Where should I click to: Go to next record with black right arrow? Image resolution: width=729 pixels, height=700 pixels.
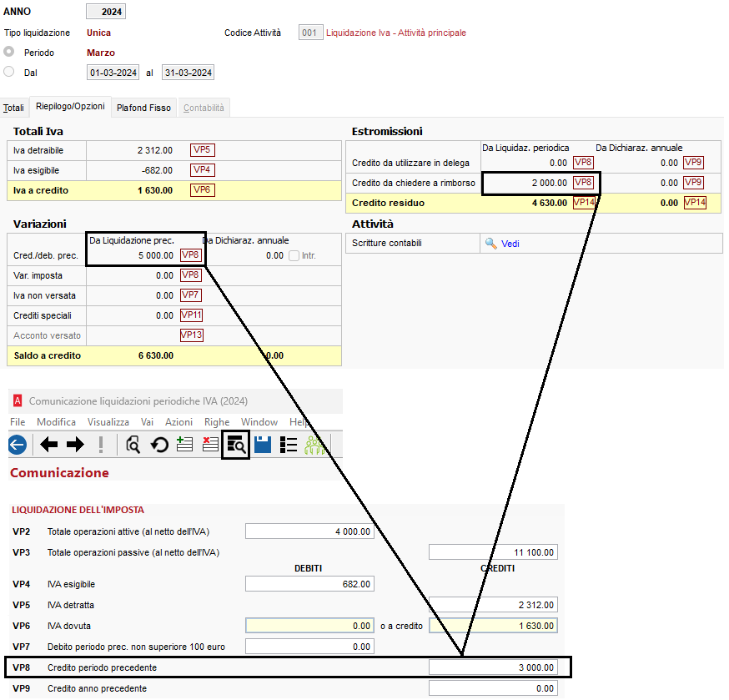coord(75,445)
